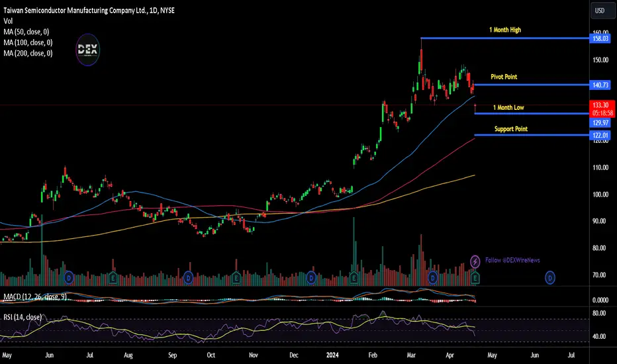Open the upcoming dividend marker in June 2024
Image resolution: width=617 pixels, height=364 pixels.
click(549, 278)
